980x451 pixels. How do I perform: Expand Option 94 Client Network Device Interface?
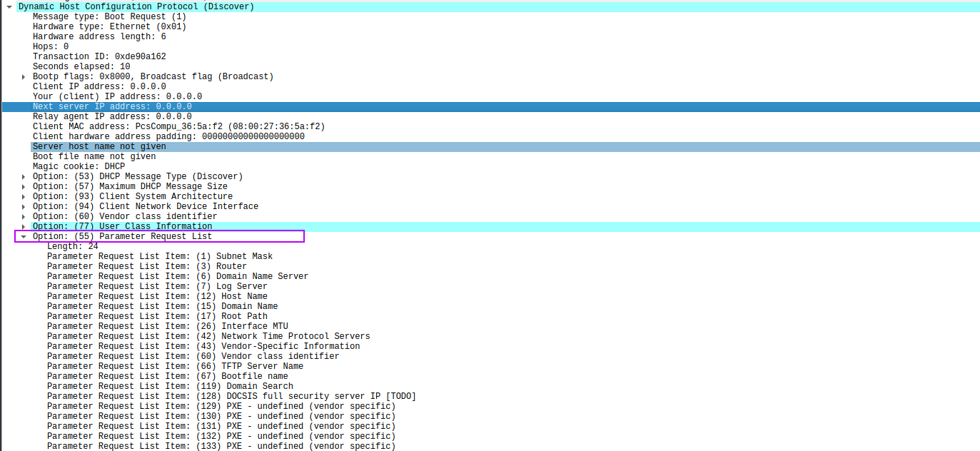pos(24,206)
